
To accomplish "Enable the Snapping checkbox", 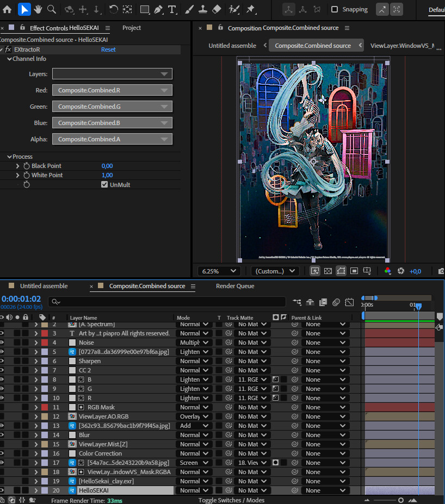I will click(x=335, y=9).
